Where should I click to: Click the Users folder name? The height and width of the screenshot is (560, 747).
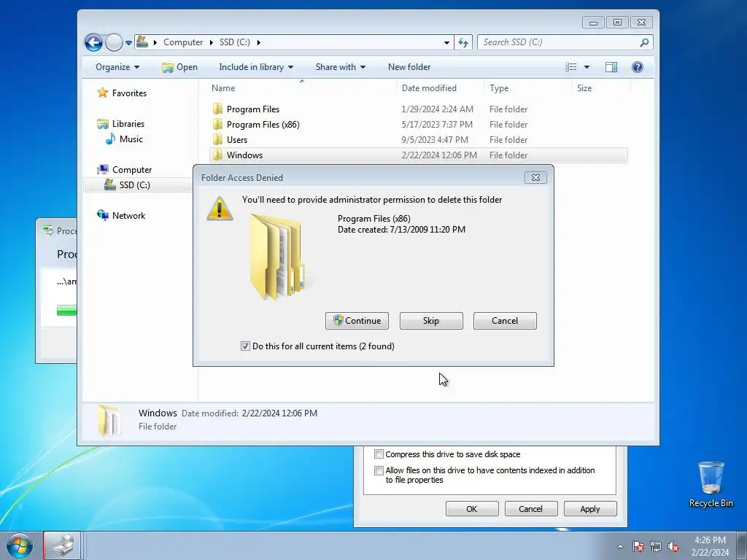[237, 139]
